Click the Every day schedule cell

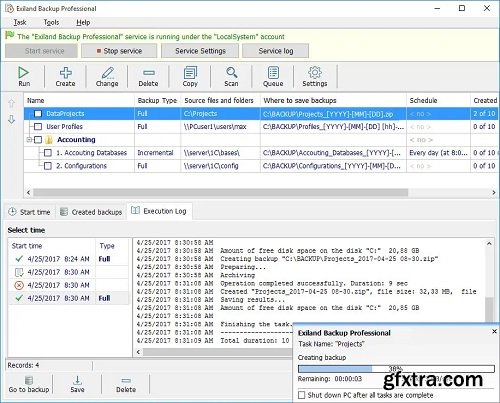(438, 153)
